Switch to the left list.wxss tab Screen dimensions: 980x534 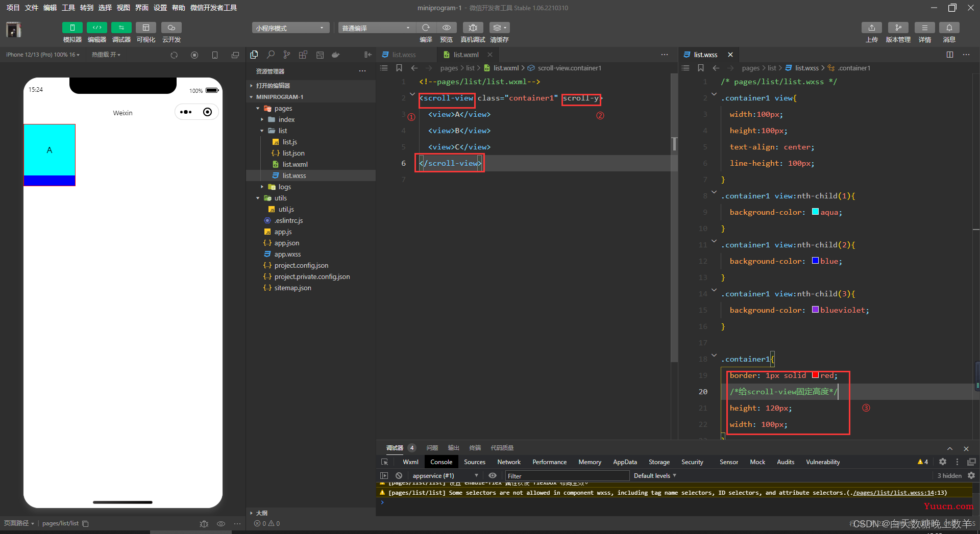tap(404, 55)
